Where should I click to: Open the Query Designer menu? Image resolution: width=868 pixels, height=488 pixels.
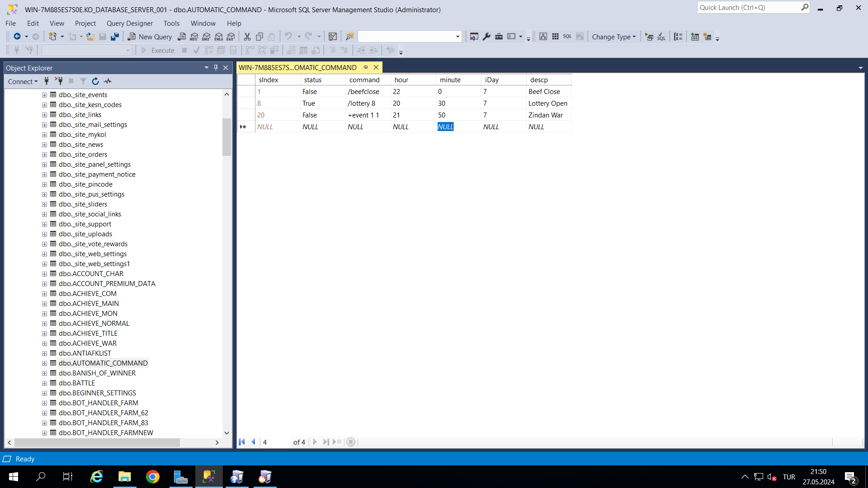130,23
